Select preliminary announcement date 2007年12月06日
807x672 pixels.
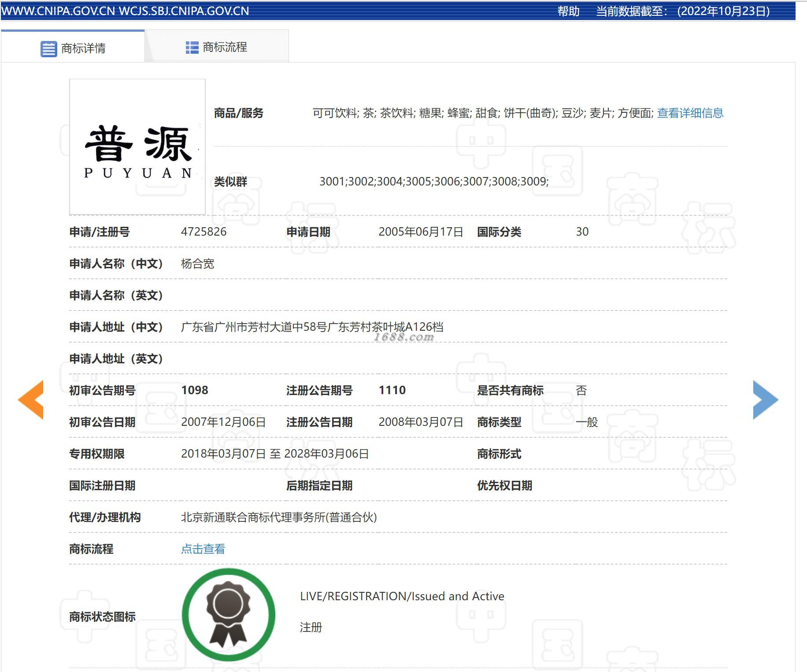223,422
